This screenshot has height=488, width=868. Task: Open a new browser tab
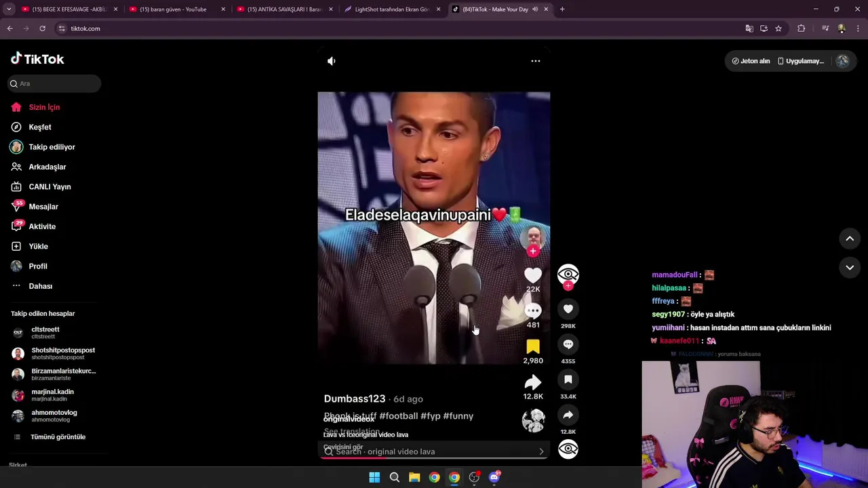point(562,9)
